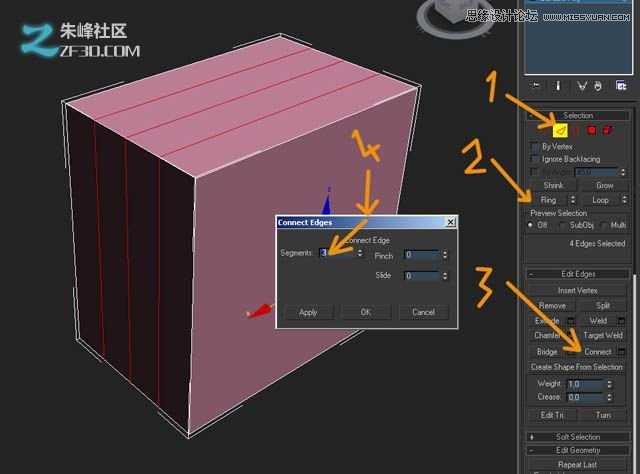This screenshot has height=474, width=640.
Task: Click the Loop spinner arrows
Action: tap(624, 200)
